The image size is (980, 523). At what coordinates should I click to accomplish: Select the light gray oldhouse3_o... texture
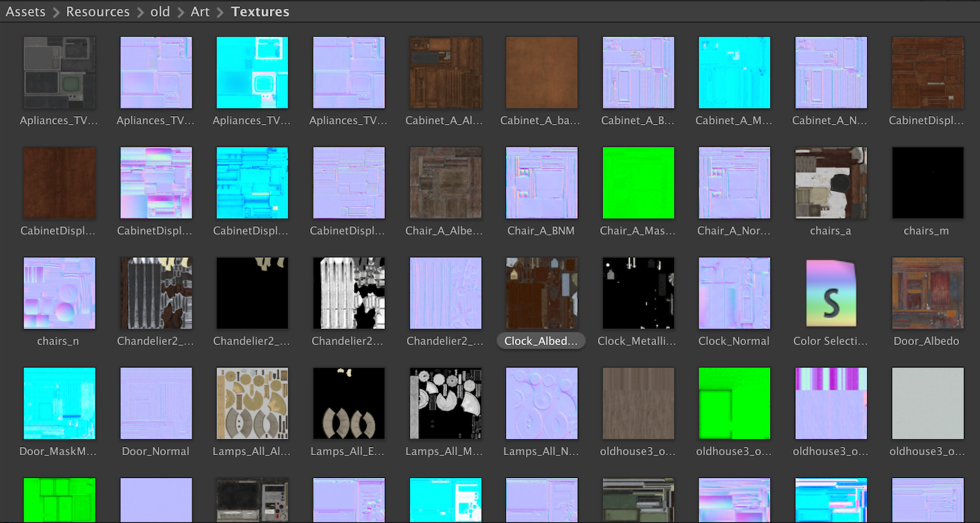point(927,403)
